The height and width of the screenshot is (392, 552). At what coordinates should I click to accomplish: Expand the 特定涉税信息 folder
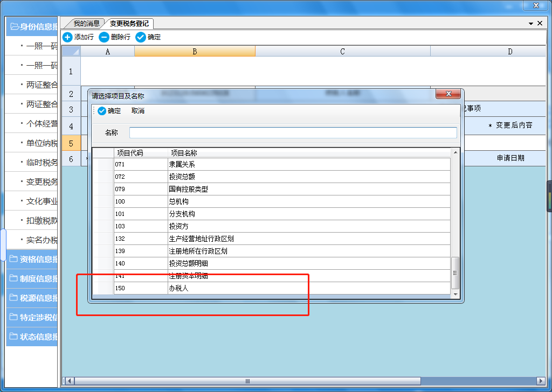pyautogui.click(x=32, y=317)
